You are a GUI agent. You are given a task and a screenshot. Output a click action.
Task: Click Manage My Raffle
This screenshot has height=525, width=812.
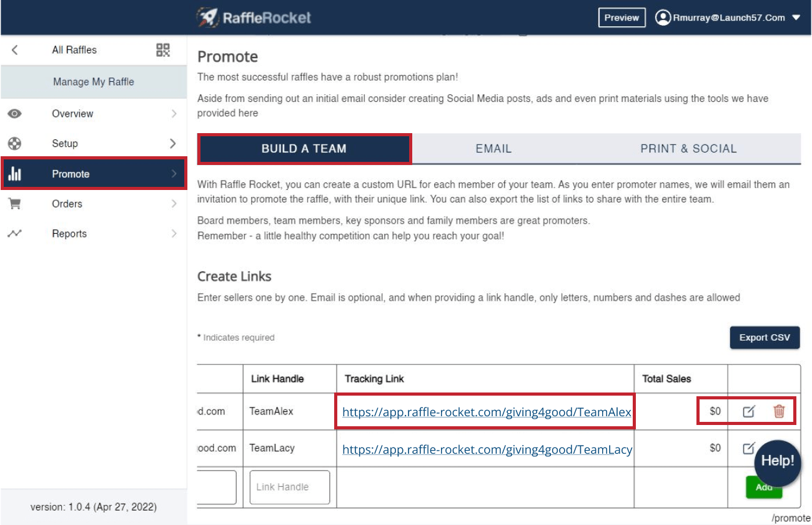pyautogui.click(x=94, y=82)
